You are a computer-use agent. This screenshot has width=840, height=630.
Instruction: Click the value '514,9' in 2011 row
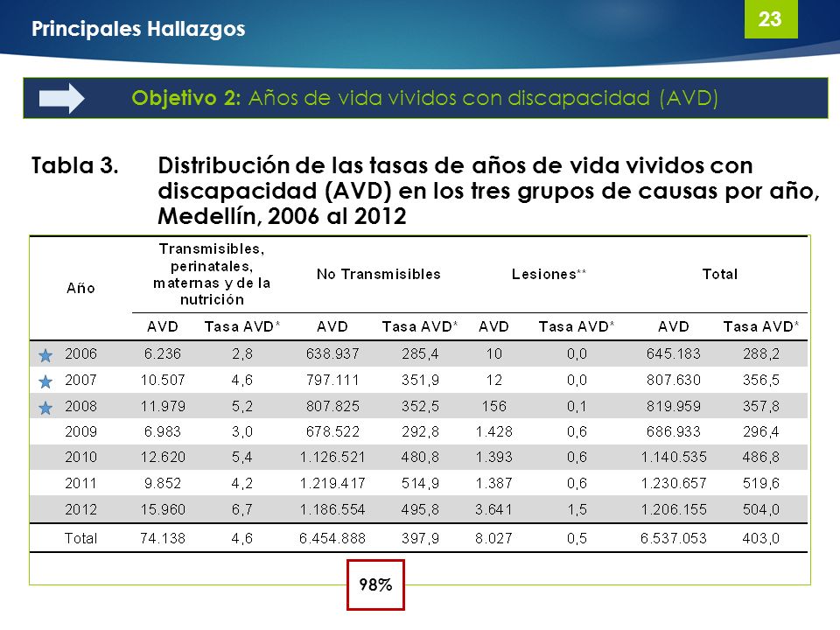point(421,484)
